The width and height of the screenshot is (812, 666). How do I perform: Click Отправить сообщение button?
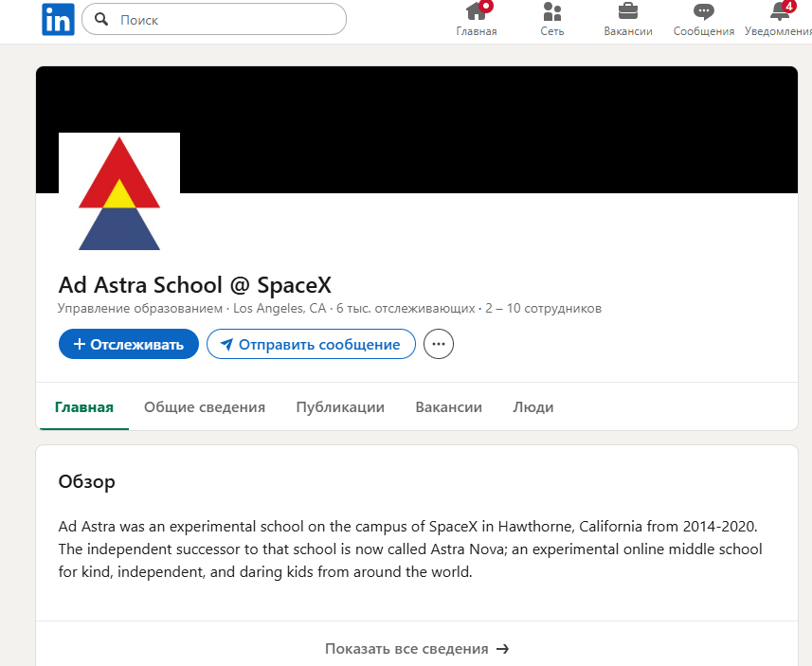click(311, 344)
